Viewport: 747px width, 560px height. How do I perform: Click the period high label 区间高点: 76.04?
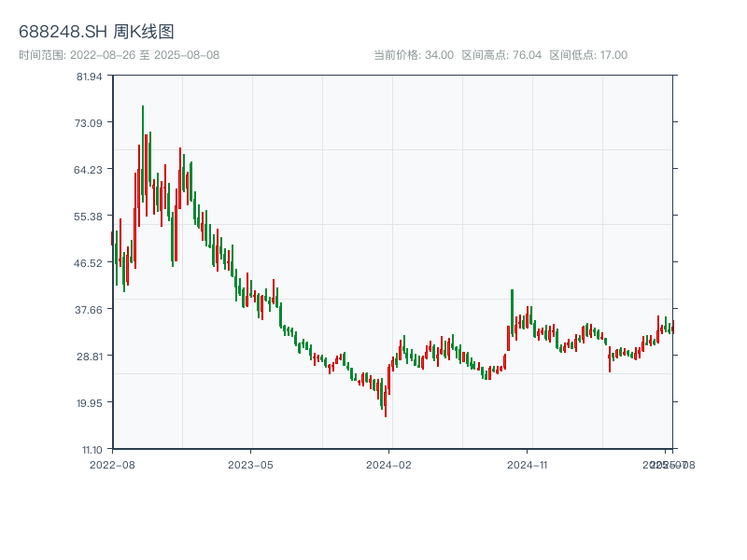(x=501, y=55)
